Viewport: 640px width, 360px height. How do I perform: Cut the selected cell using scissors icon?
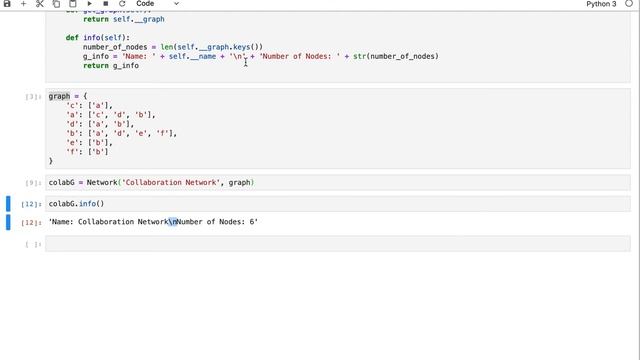[x=40, y=4]
